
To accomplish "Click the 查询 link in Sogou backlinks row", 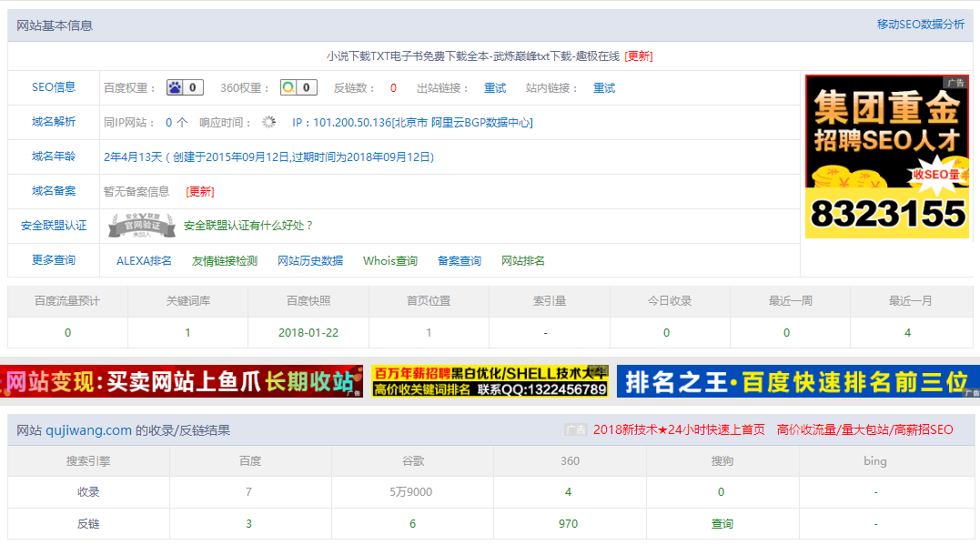I will pos(722,524).
